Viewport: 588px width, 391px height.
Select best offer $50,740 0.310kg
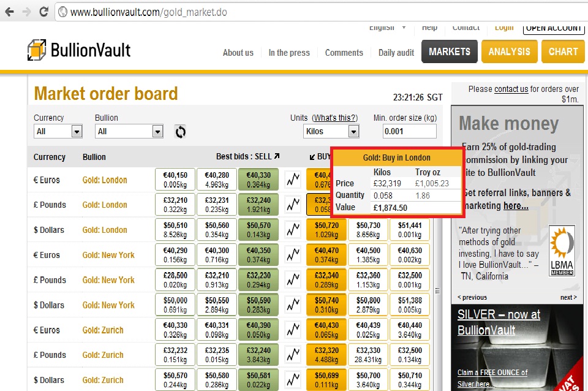pyautogui.click(x=326, y=305)
